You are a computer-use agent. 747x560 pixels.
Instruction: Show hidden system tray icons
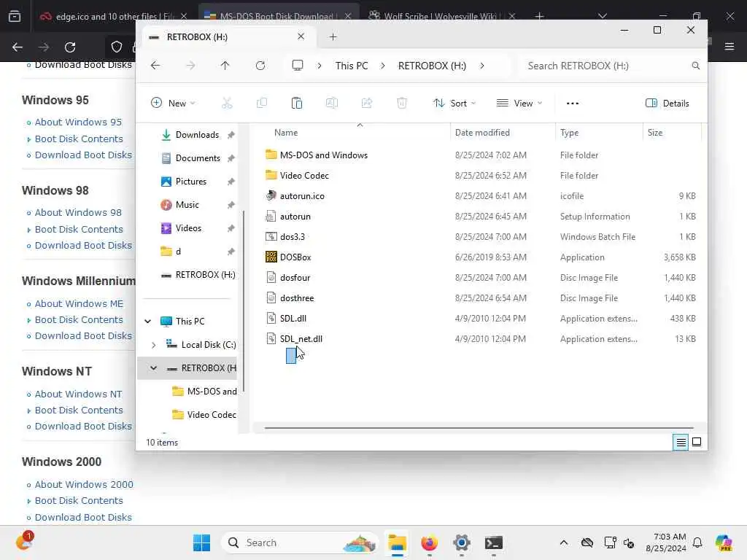[x=564, y=542]
